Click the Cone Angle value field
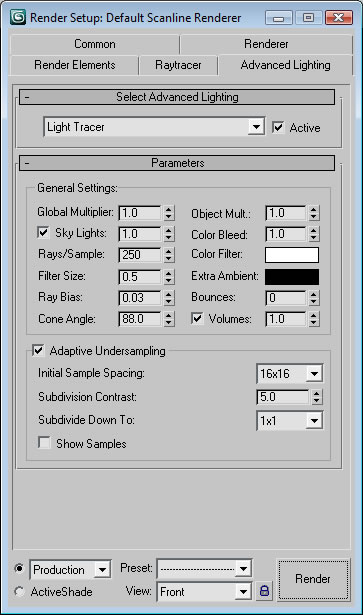Image resolution: width=363 pixels, height=615 pixels. [x=140, y=319]
